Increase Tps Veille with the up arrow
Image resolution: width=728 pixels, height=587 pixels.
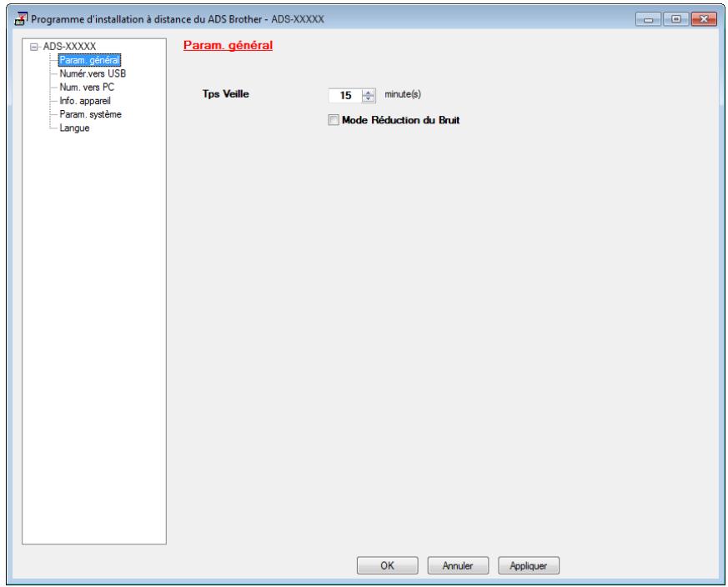[x=369, y=92]
